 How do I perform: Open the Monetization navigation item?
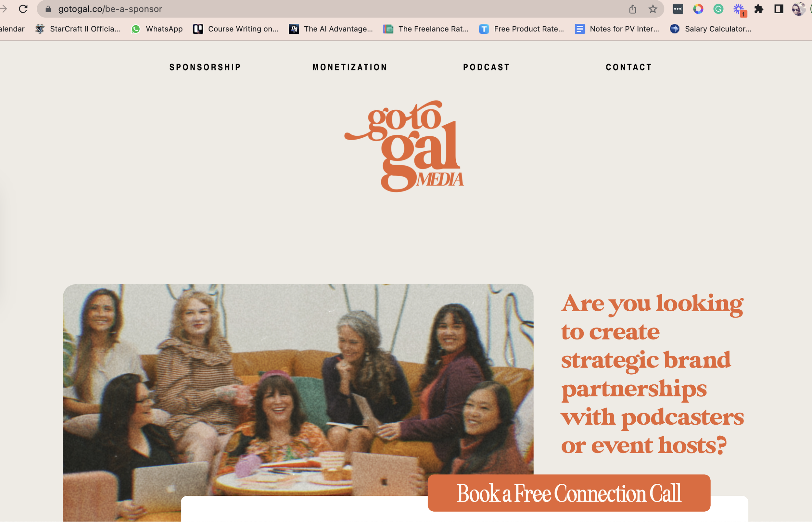[349, 67]
